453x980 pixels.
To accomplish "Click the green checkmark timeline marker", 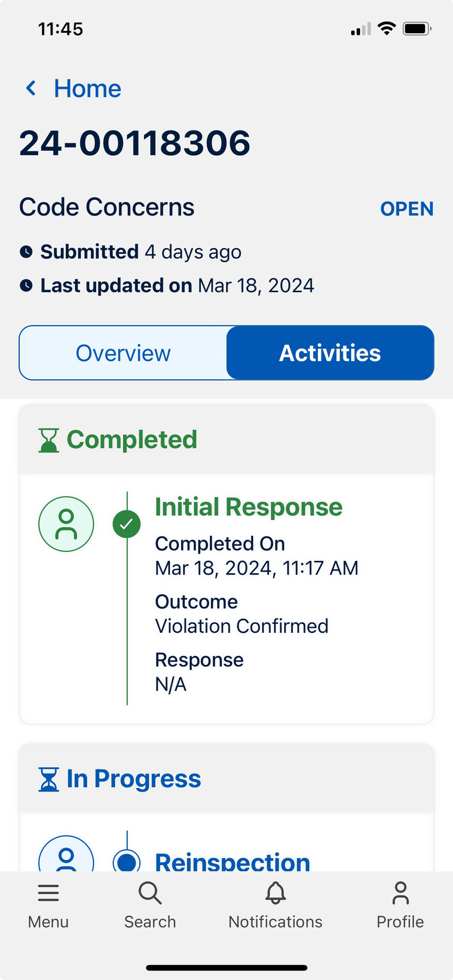I will [x=127, y=524].
